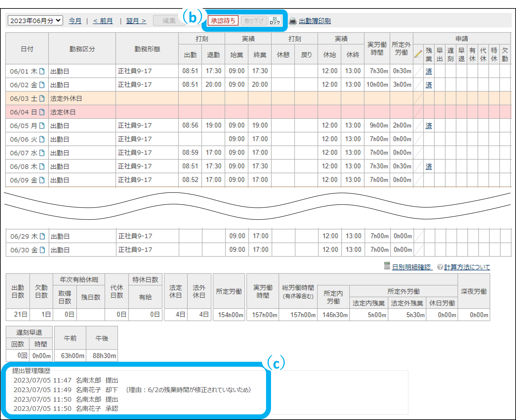Navigate to next month via 翌月
Screen dimensions: 516x420
pos(136,21)
